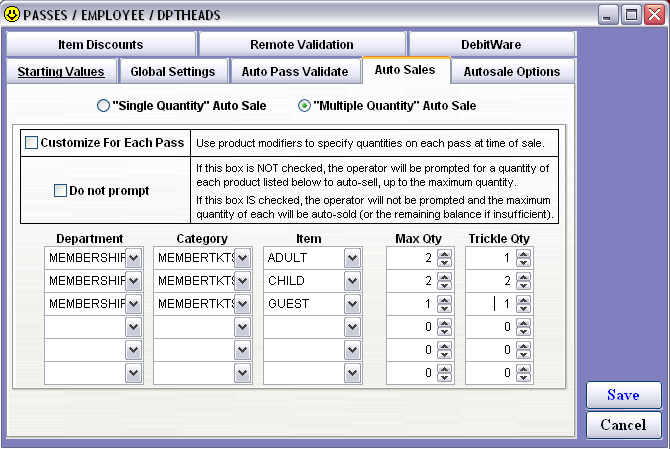Screen dimensions: 670x449
Task: Increase Max Qty in last row
Action: 444,369
